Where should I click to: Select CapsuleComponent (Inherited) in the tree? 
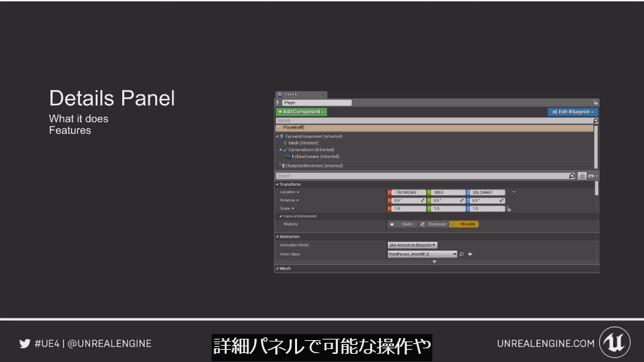coord(313,137)
